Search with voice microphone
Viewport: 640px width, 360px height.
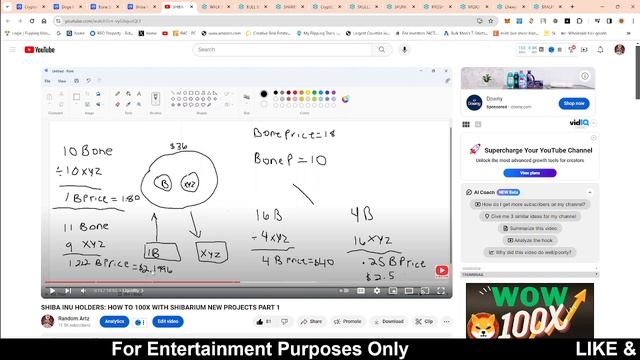click(x=404, y=50)
